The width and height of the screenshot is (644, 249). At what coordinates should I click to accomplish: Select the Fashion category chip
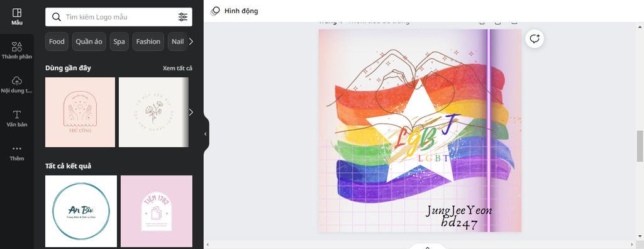click(x=148, y=41)
